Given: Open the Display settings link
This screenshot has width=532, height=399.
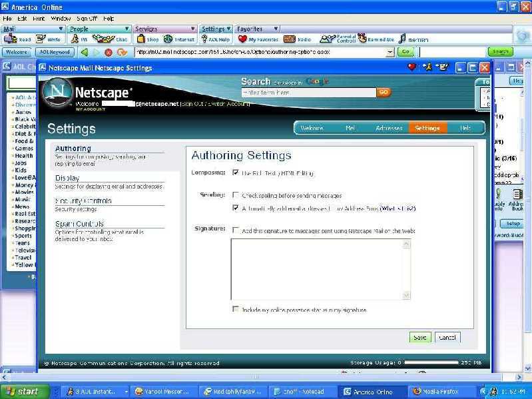Looking at the screenshot, I should (67, 178).
